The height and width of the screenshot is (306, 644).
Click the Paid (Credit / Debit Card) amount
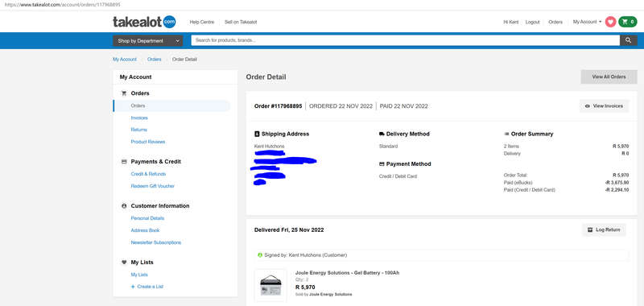coord(617,190)
